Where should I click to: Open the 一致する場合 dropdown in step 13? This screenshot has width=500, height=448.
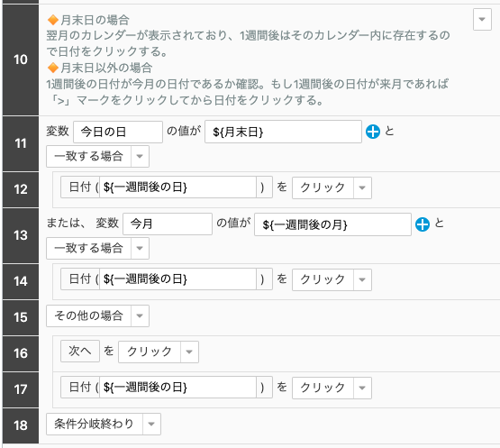tap(140, 248)
